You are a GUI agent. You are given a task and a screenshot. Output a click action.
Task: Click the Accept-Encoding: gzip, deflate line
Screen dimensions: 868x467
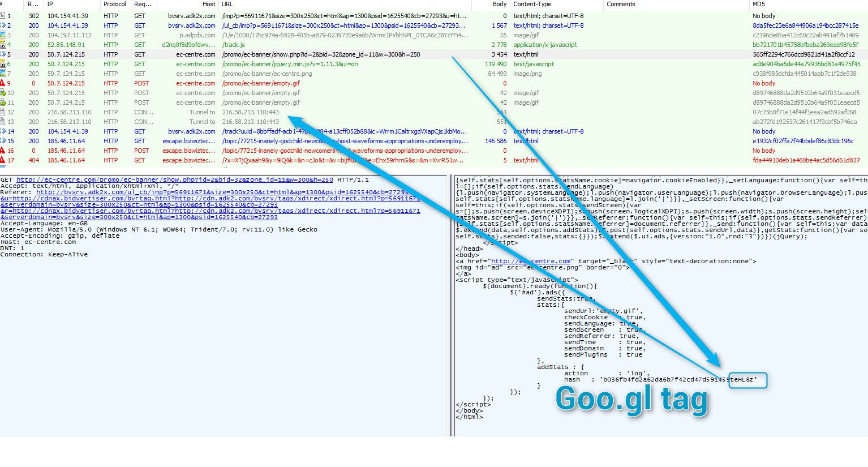[x=60, y=235]
